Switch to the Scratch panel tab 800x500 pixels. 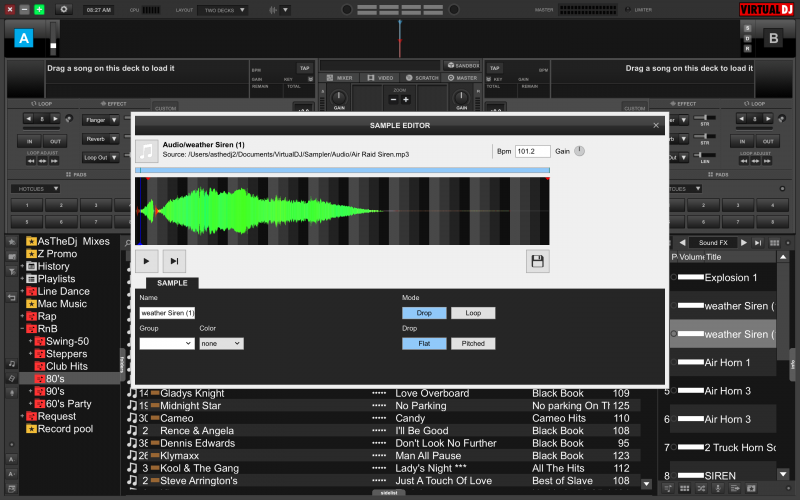[422, 78]
